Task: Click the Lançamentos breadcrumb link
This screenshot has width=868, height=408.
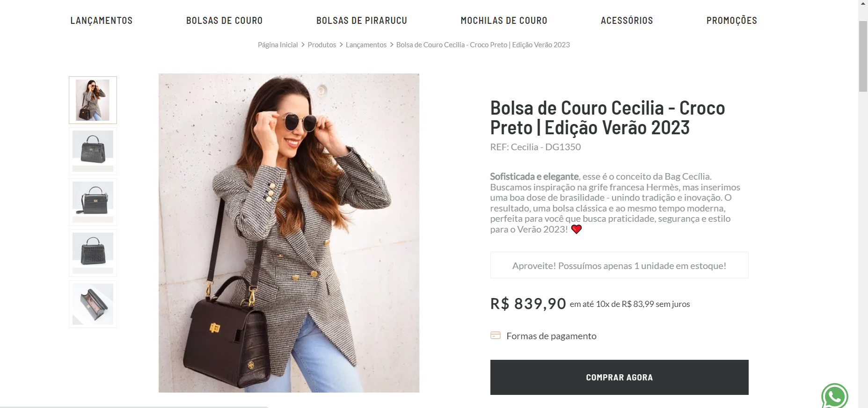Action: point(366,45)
